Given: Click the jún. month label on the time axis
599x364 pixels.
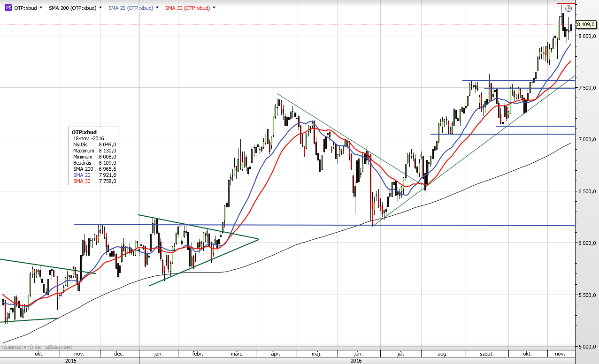Looking at the screenshot, I should 359,354.
